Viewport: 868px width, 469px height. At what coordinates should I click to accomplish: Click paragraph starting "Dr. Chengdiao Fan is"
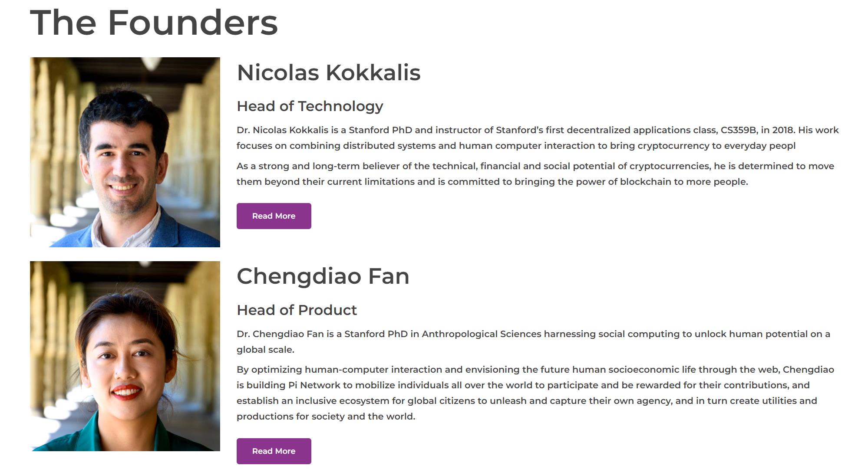point(533,342)
